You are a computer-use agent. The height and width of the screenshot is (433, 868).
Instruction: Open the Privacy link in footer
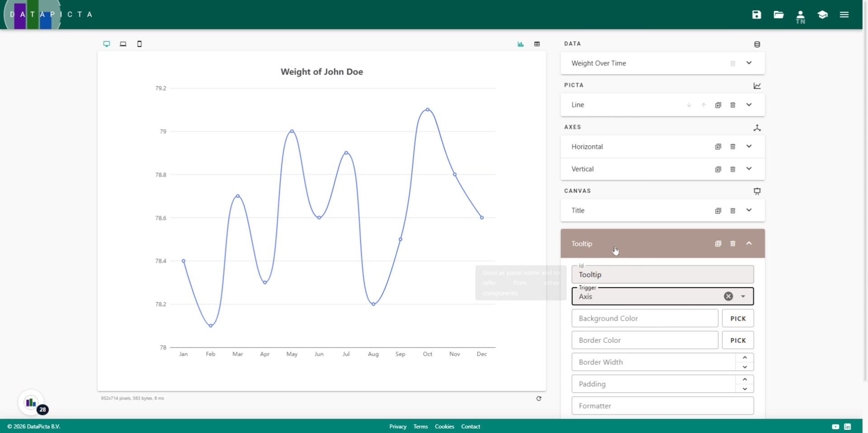point(397,426)
